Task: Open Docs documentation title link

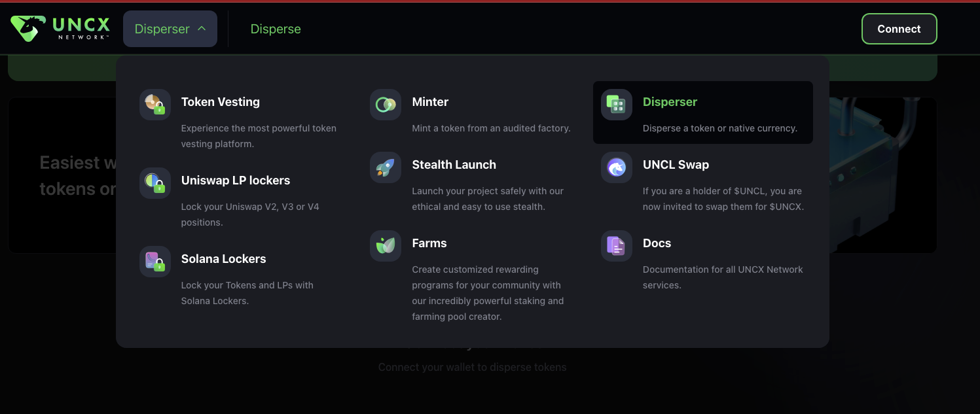Action: (657, 243)
